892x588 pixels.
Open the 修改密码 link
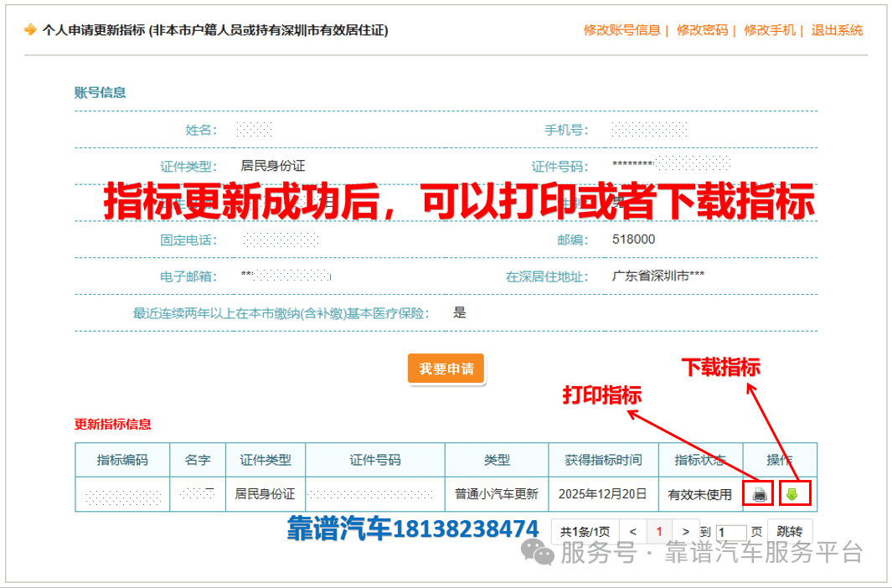point(702,30)
